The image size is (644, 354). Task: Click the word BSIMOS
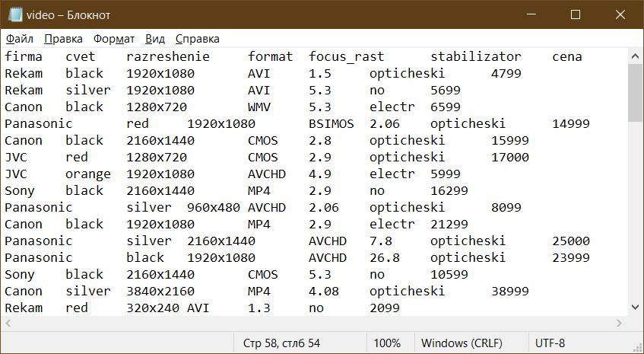pyautogui.click(x=332, y=123)
